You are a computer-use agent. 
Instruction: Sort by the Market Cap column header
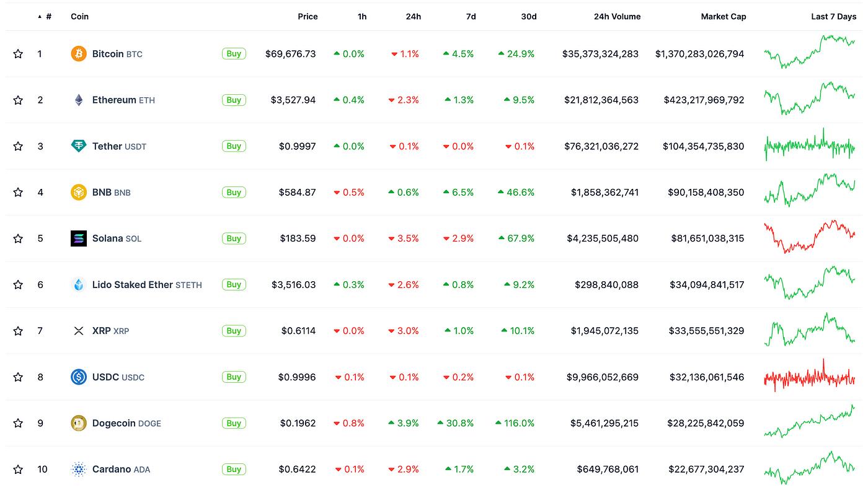coord(723,17)
